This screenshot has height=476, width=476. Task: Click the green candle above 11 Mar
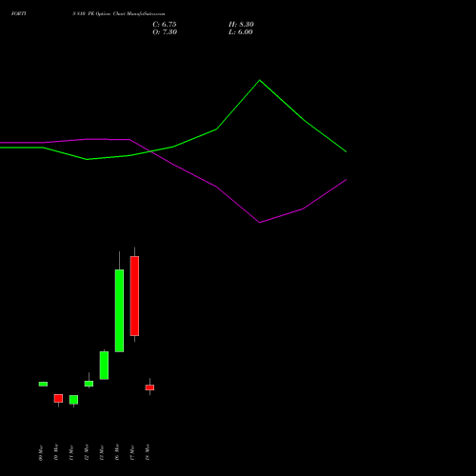pos(73,400)
